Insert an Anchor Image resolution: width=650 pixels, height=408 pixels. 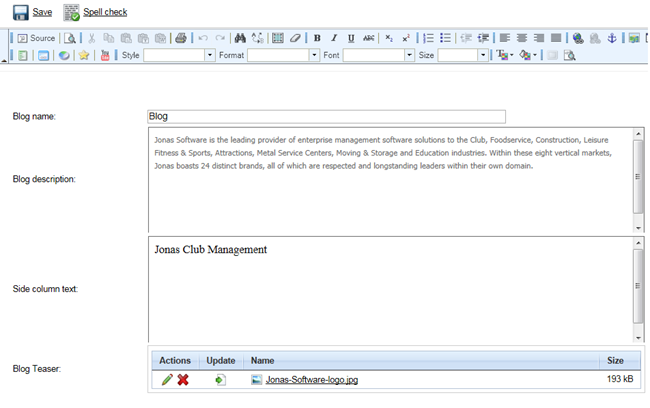612,38
